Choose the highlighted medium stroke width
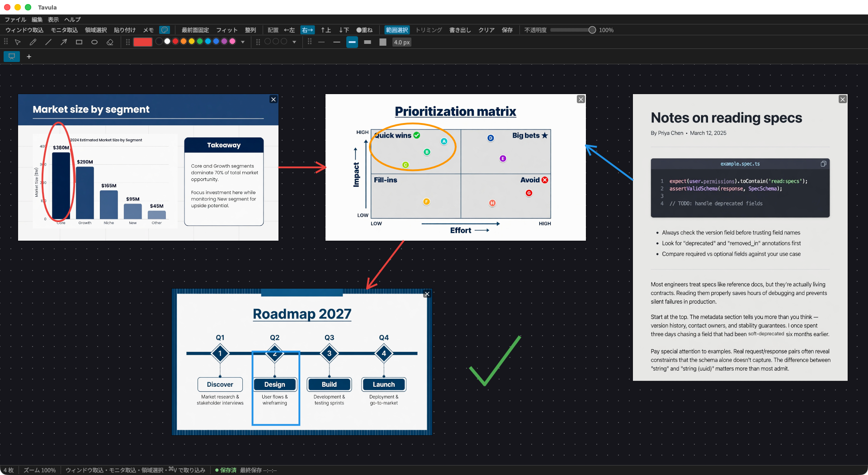This screenshot has height=475, width=868. click(x=352, y=42)
